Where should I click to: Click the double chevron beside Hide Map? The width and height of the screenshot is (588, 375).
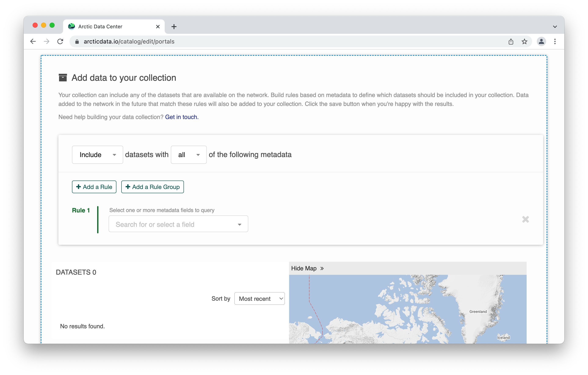(x=322, y=268)
